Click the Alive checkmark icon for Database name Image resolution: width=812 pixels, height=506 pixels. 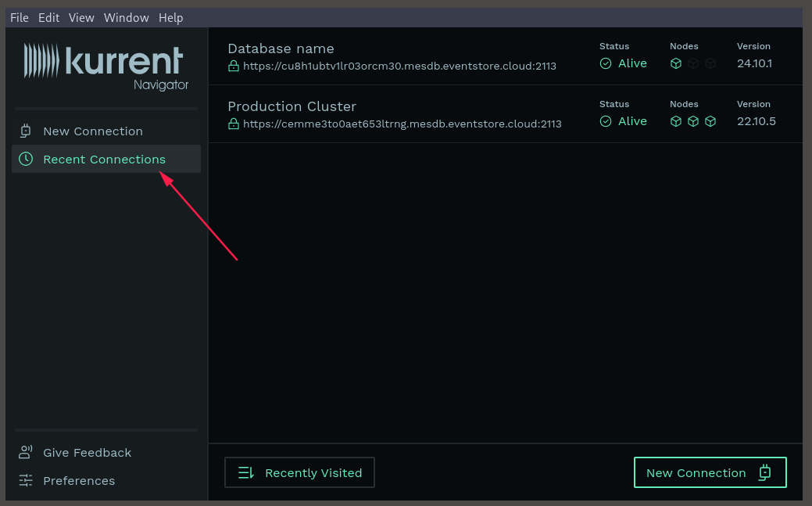[606, 63]
